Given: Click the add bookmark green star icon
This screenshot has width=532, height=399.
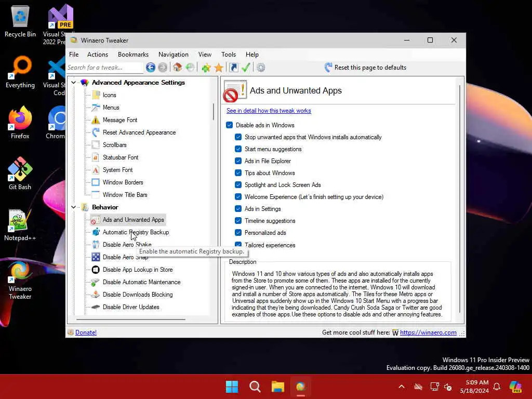Looking at the screenshot, I should [206, 68].
